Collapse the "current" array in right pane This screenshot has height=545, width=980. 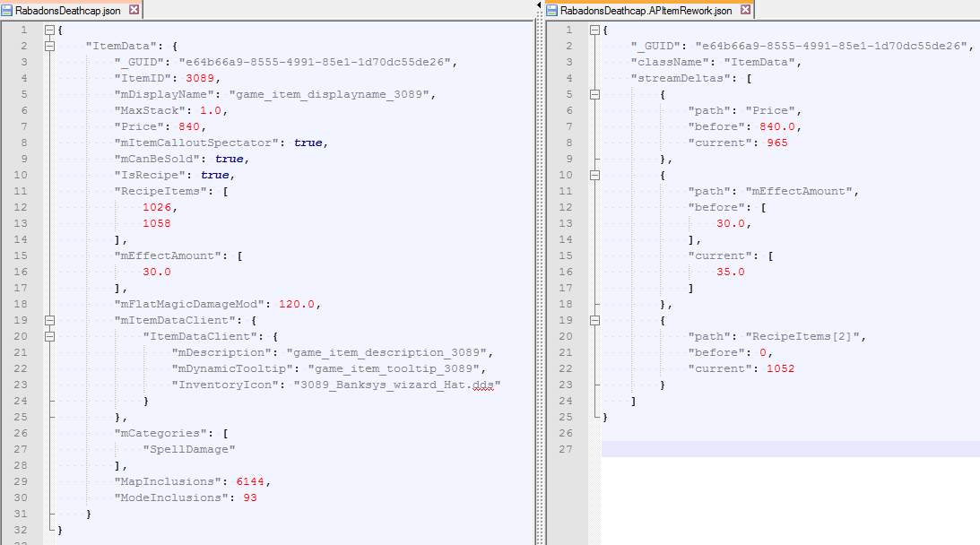coord(594,255)
